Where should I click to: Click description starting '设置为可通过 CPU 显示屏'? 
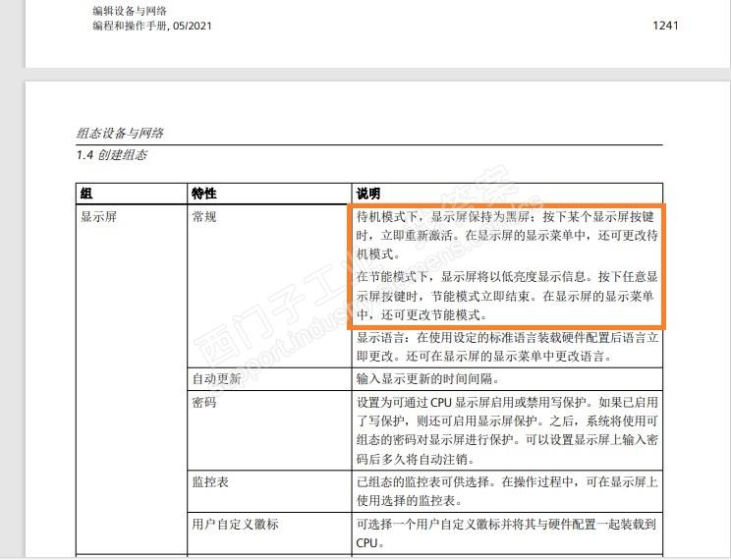coord(507,430)
